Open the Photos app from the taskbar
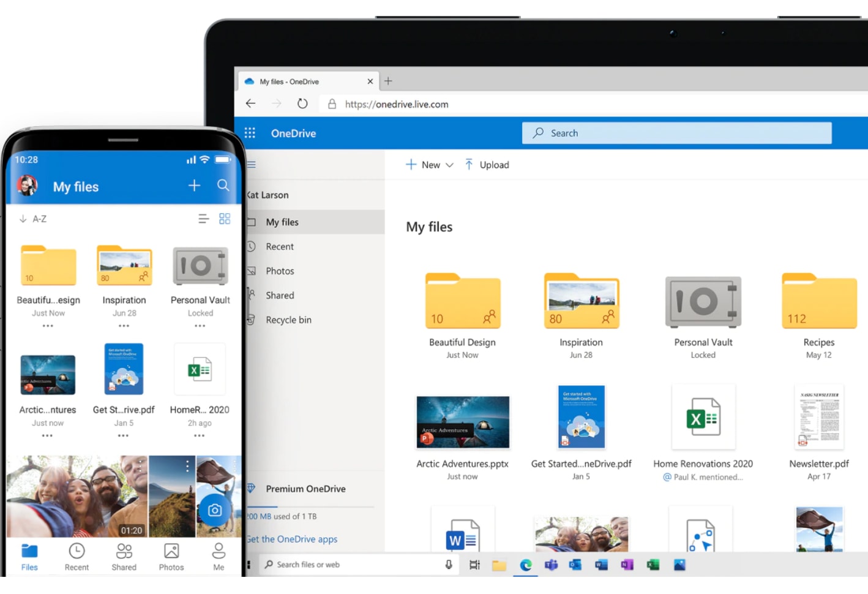The height and width of the screenshot is (594, 868). point(679,565)
